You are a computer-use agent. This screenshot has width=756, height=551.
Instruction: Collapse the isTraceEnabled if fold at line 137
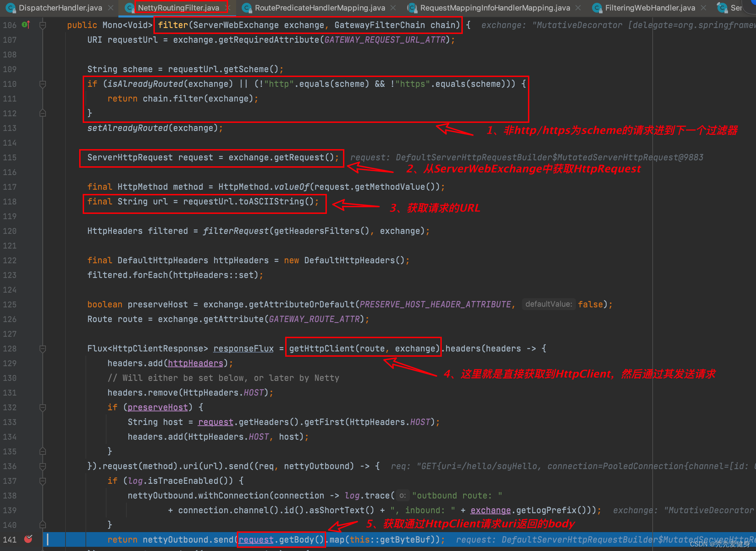pyautogui.click(x=43, y=481)
